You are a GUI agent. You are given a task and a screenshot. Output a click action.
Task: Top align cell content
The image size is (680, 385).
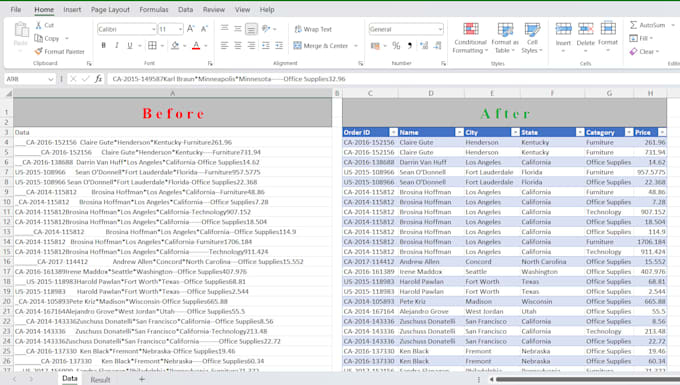224,29
